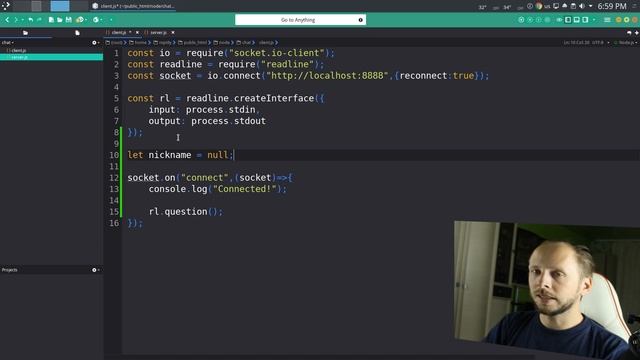This screenshot has height=360, width=640.
Task: Click the info icon inside Go to Anything
Action: pyautogui.click(x=360, y=20)
